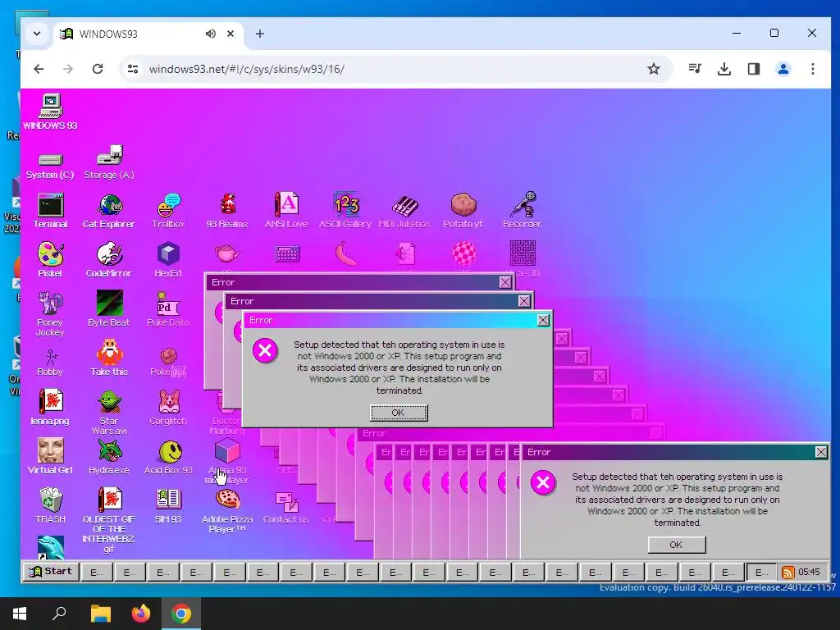Launch the Terminal desktop icon
The width and height of the screenshot is (840, 630).
click(50, 211)
